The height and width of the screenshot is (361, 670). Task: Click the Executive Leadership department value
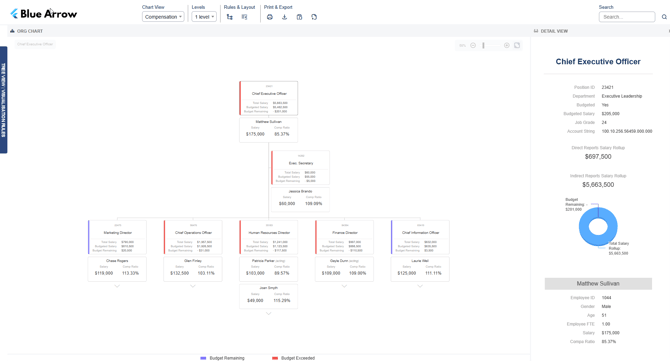click(x=622, y=96)
